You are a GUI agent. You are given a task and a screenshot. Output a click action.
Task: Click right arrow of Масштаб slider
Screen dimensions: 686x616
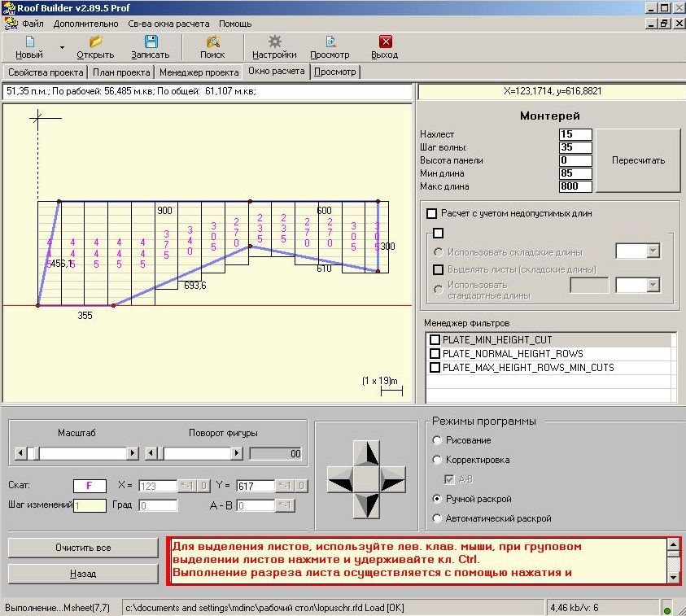coord(133,452)
